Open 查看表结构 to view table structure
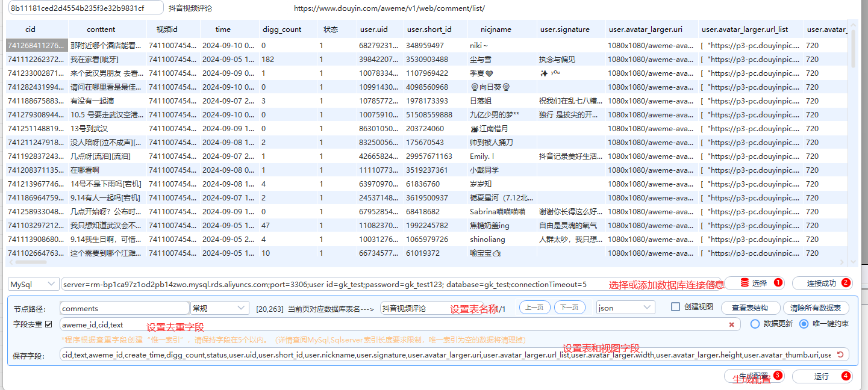This screenshot has width=868, height=390. pos(751,308)
